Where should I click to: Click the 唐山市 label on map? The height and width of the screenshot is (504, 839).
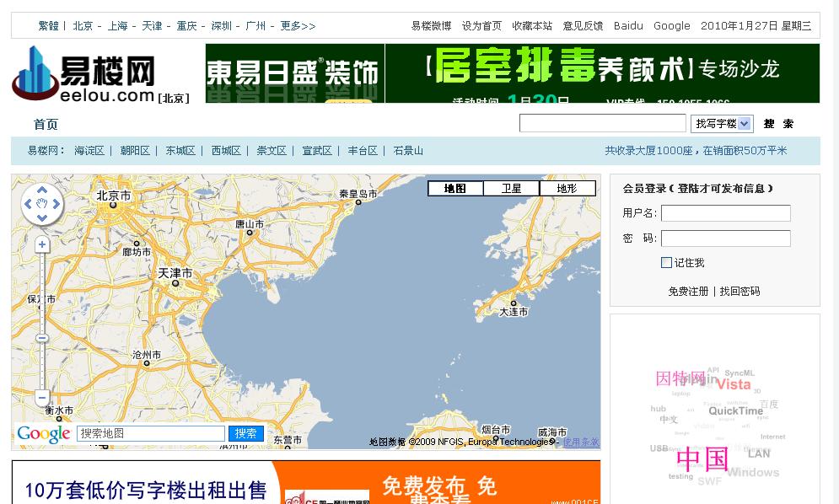250,224
